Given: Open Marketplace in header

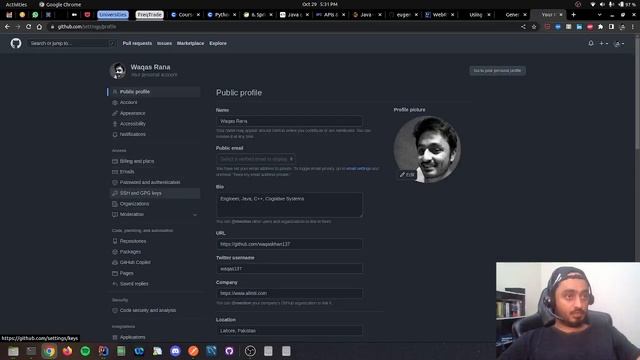Looking at the screenshot, I should click(190, 43).
